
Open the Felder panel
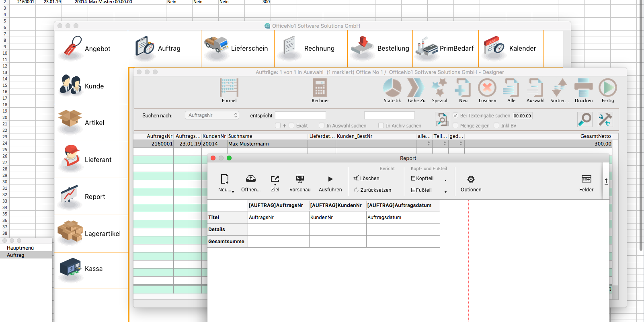pos(586,183)
